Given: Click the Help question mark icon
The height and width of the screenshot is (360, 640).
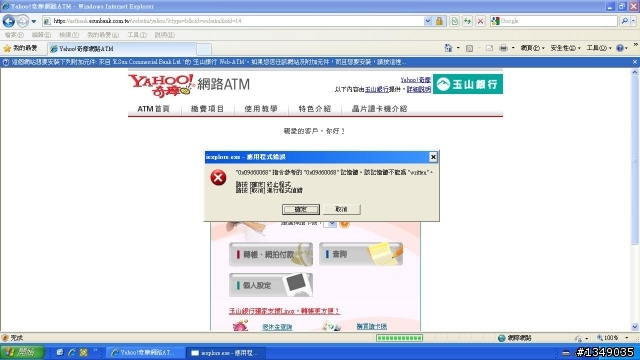Looking at the screenshot, I should coord(620,48).
